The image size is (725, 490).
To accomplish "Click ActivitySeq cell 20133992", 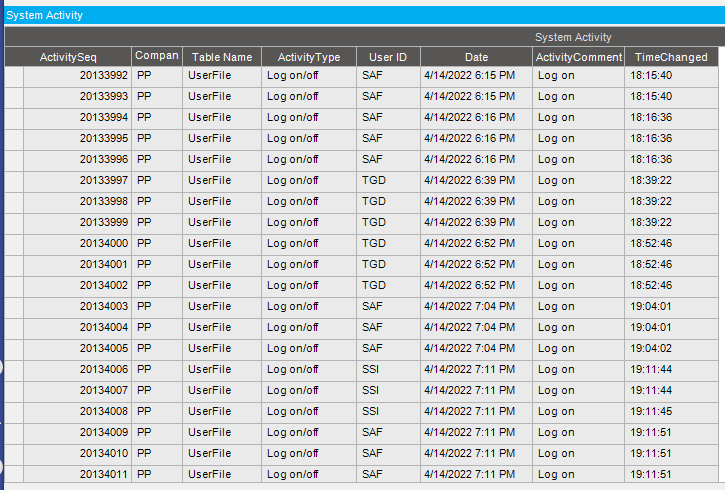I will [x=78, y=76].
